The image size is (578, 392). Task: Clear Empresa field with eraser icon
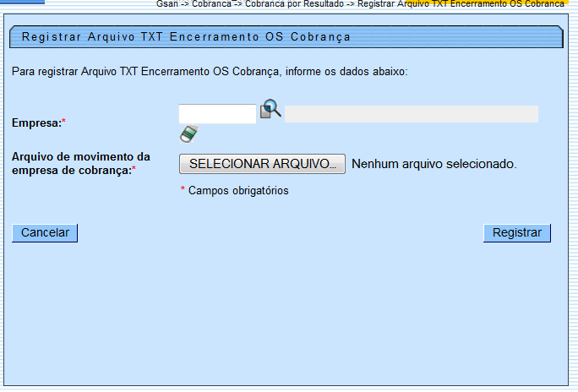[x=189, y=133]
